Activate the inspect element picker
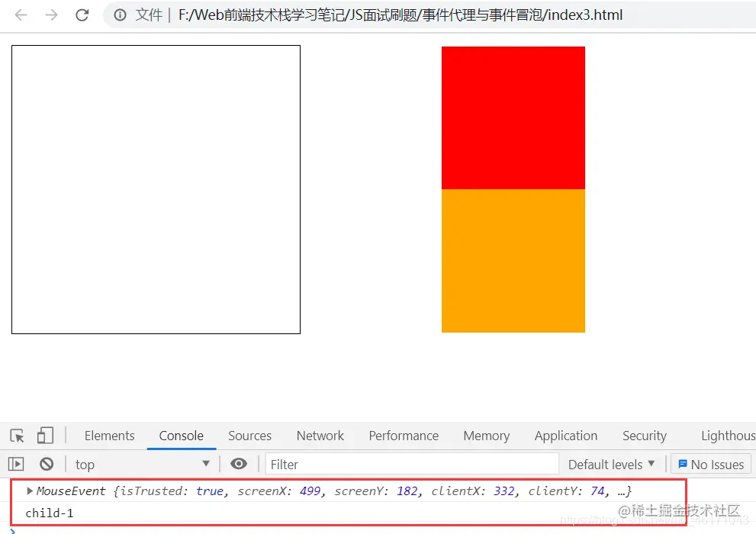Viewport: 756px width, 534px height. point(17,436)
